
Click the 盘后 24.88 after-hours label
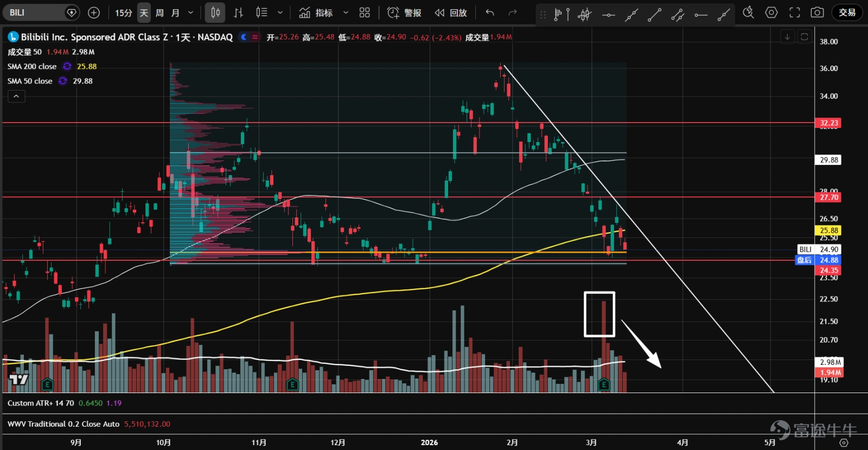point(819,260)
